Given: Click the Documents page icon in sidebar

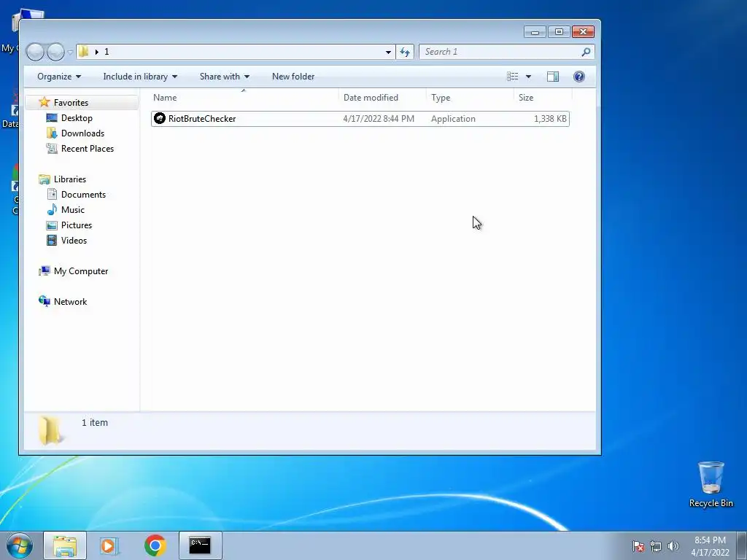Looking at the screenshot, I should point(52,194).
